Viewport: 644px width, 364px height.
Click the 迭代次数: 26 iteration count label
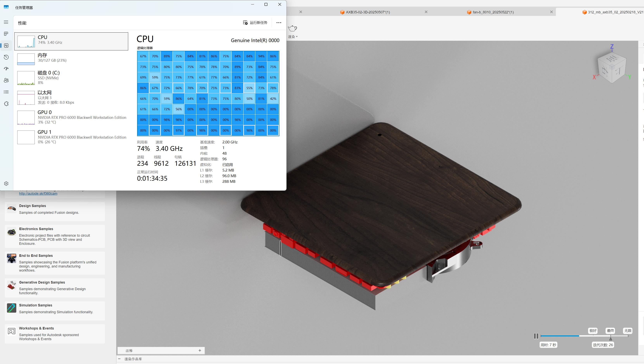[x=603, y=345]
